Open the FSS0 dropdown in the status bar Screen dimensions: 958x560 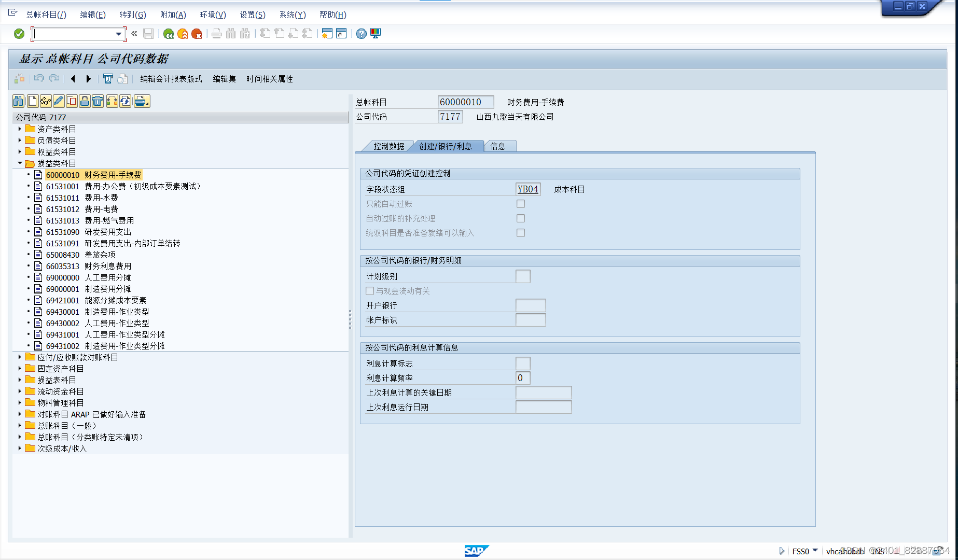pyautogui.click(x=815, y=551)
